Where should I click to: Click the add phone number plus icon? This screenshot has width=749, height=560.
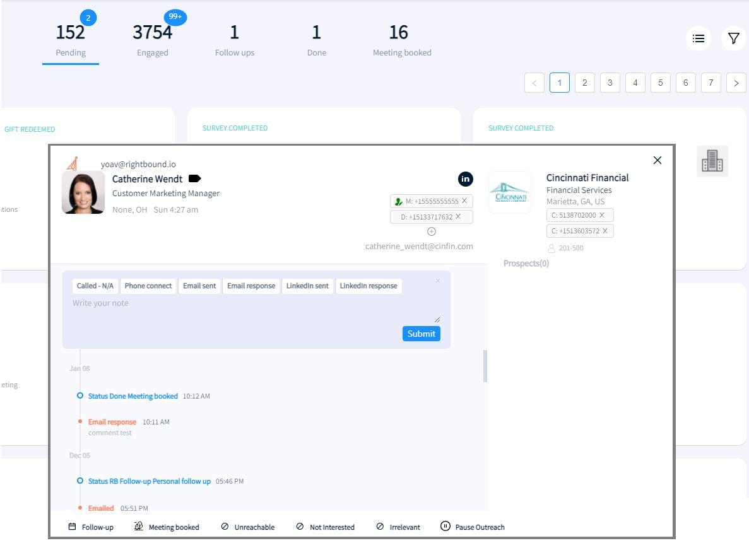click(x=432, y=231)
